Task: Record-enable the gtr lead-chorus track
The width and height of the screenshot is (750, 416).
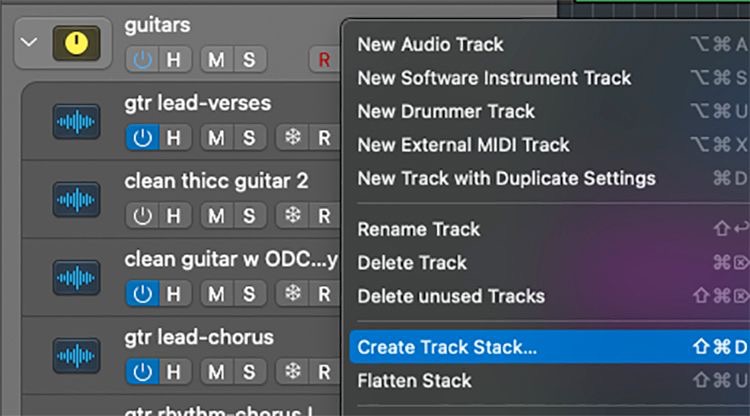Action: (324, 371)
